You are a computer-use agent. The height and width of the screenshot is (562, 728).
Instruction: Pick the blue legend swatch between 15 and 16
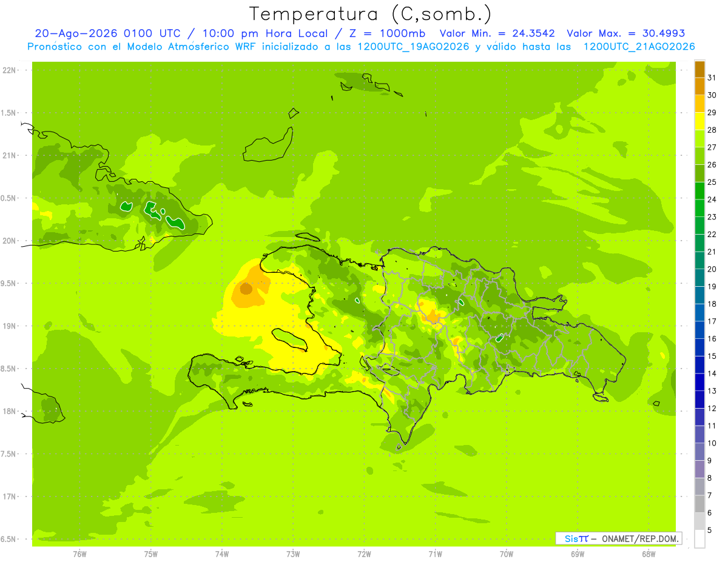click(699, 347)
